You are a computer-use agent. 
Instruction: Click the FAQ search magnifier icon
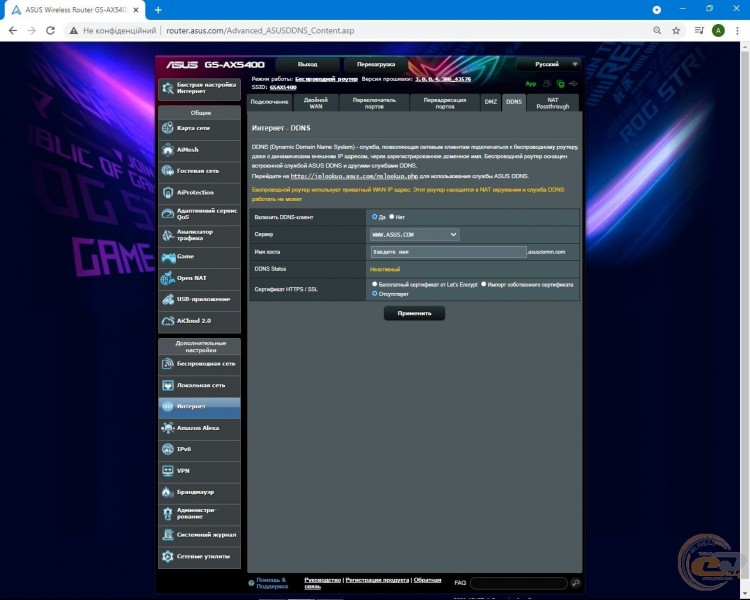click(x=575, y=582)
